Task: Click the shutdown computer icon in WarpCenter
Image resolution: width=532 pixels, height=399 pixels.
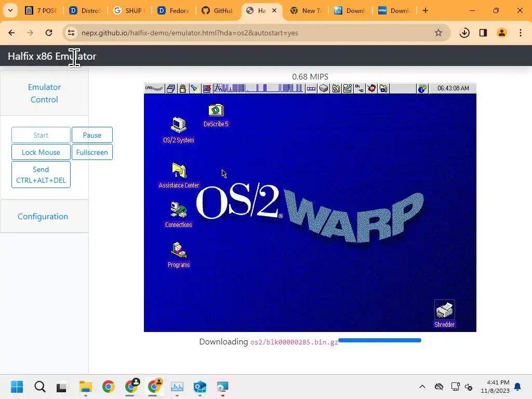Action: (x=207, y=88)
